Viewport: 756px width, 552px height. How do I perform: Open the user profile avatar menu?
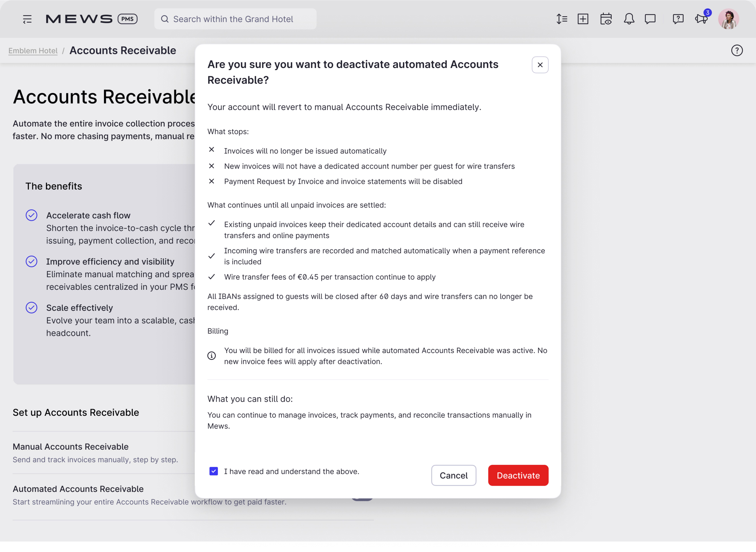coord(728,19)
